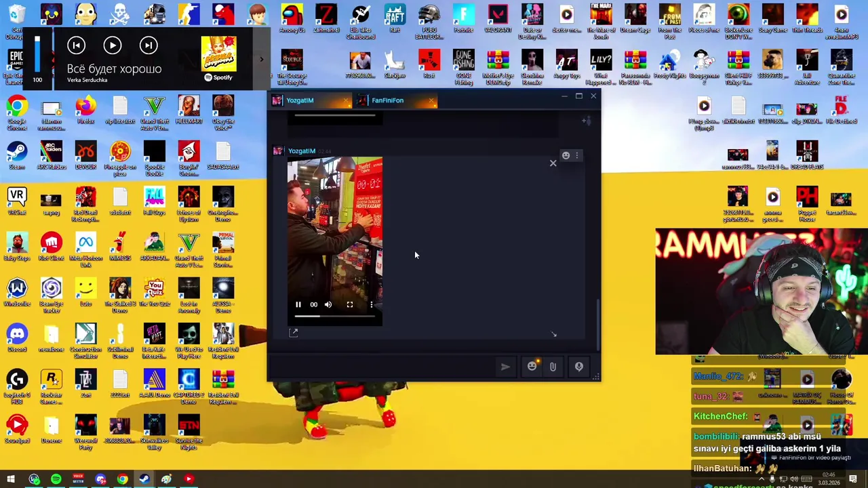Open Google Chrome from the taskbar

[123, 480]
